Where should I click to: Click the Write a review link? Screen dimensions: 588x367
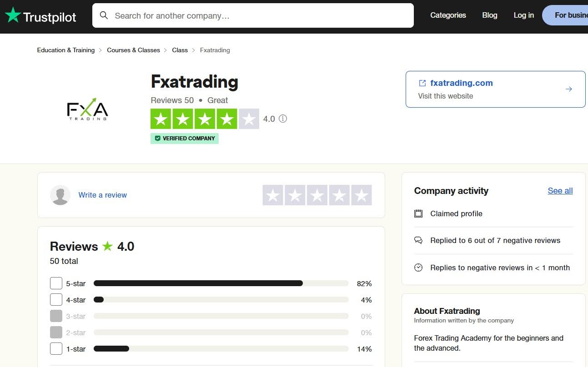103,195
